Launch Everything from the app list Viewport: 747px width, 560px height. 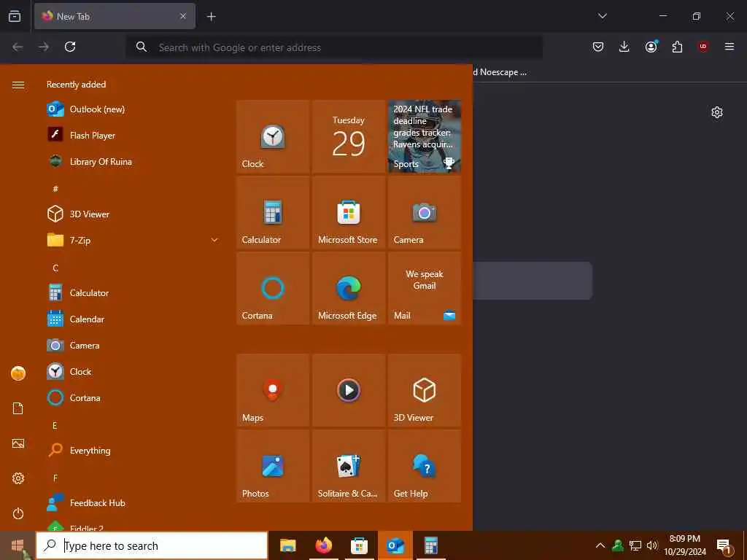point(133,450)
